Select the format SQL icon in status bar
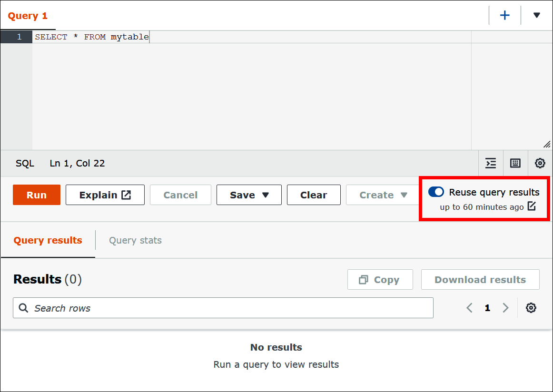Image resolution: width=553 pixels, height=392 pixels. (491, 163)
